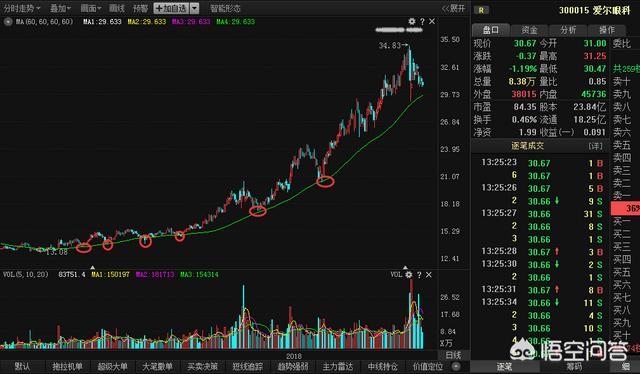Open the 叠加 dropdown menu
Image resolution: width=640 pixels, height=374 pixels.
[60, 8]
